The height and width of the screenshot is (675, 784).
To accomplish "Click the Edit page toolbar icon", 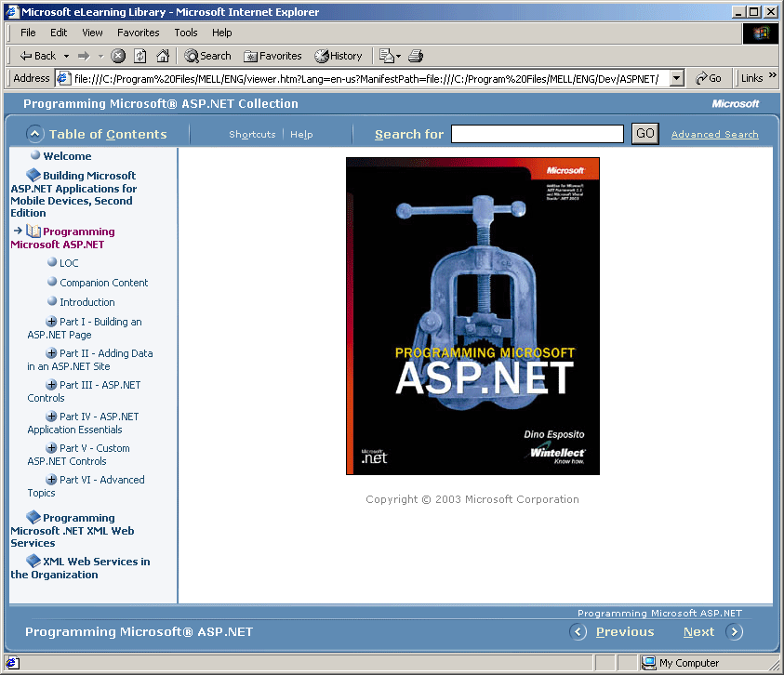I will (386, 56).
